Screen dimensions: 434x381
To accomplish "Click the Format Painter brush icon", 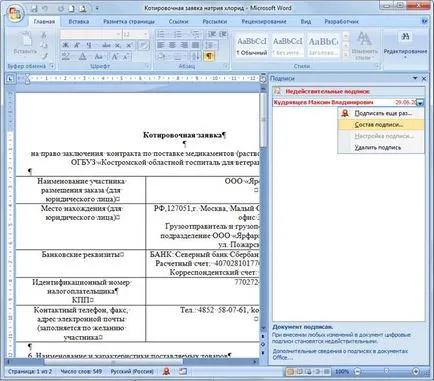I will 44,56.
